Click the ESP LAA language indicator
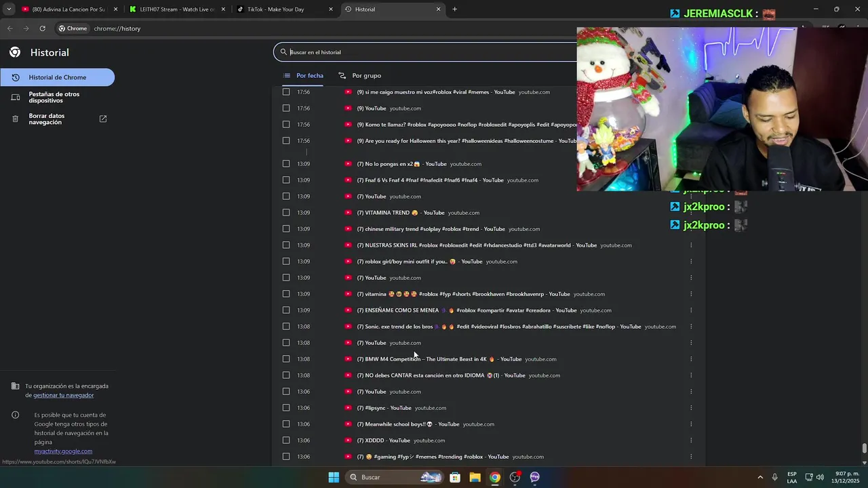 coord(792,477)
